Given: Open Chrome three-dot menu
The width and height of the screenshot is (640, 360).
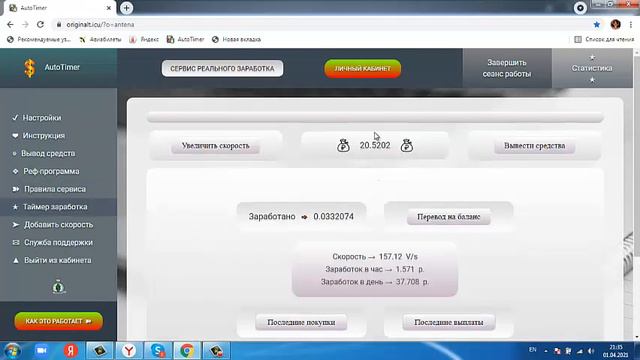Looking at the screenshot, I should [x=631, y=24].
